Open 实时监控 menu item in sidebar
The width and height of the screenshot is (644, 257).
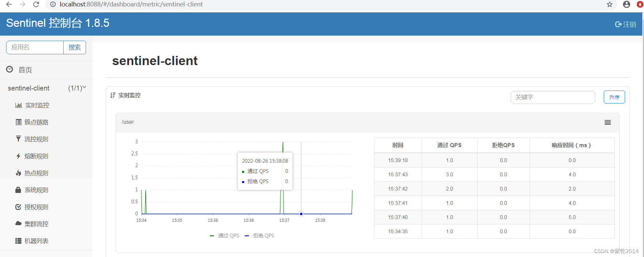(37, 105)
